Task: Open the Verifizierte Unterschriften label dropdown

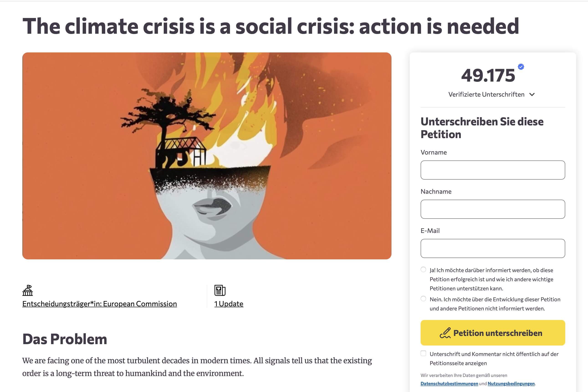Action: (x=486, y=95)
